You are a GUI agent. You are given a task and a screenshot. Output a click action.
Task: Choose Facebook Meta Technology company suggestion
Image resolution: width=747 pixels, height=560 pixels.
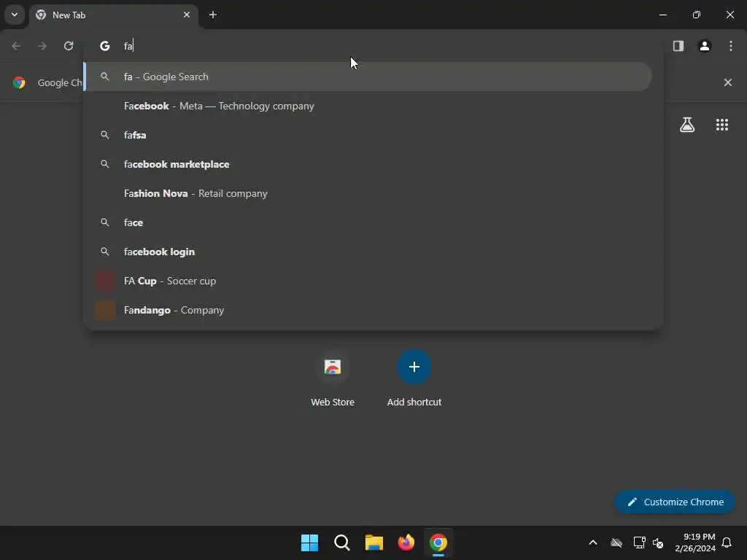368,106
